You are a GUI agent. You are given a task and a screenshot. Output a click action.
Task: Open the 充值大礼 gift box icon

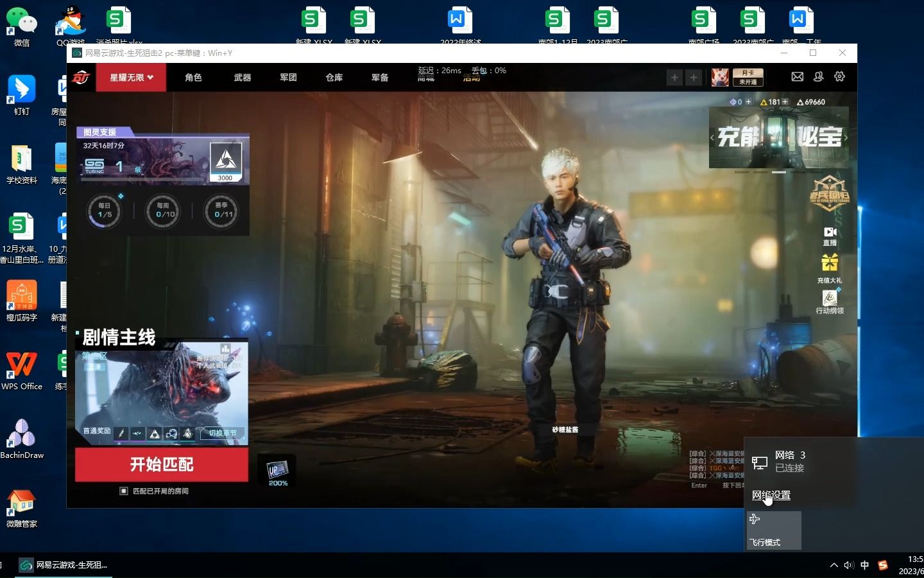[x=830, y=268]
